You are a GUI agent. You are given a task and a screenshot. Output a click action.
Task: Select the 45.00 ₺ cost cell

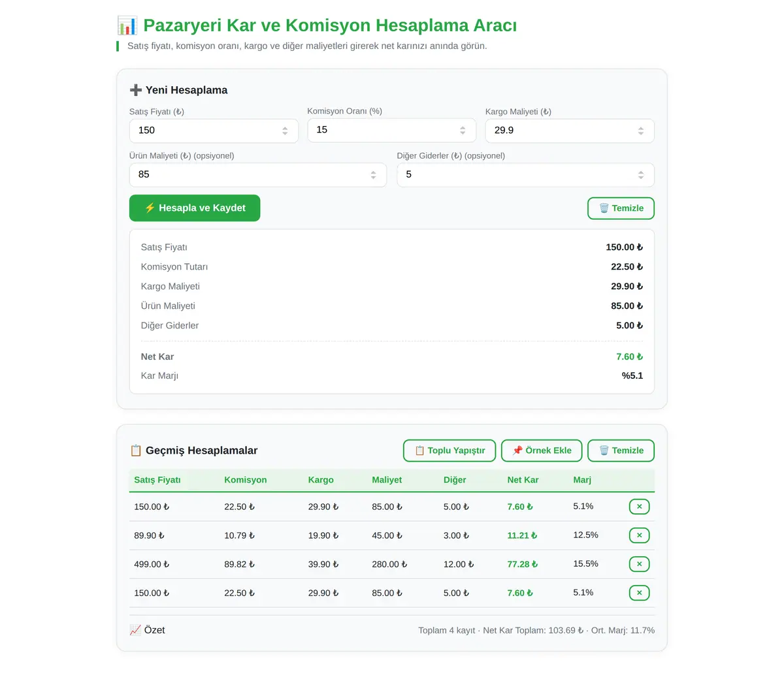click(387, 535)
